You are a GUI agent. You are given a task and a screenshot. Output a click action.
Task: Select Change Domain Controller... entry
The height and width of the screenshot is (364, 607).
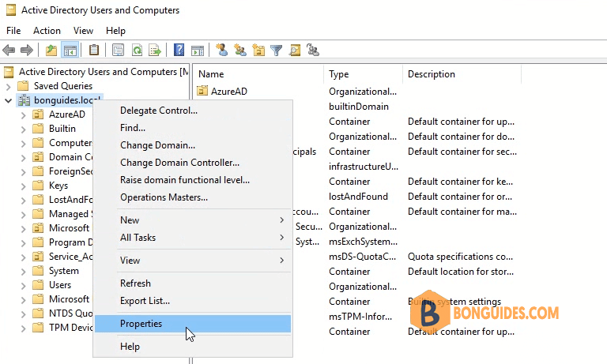click(x=193, y=163)
